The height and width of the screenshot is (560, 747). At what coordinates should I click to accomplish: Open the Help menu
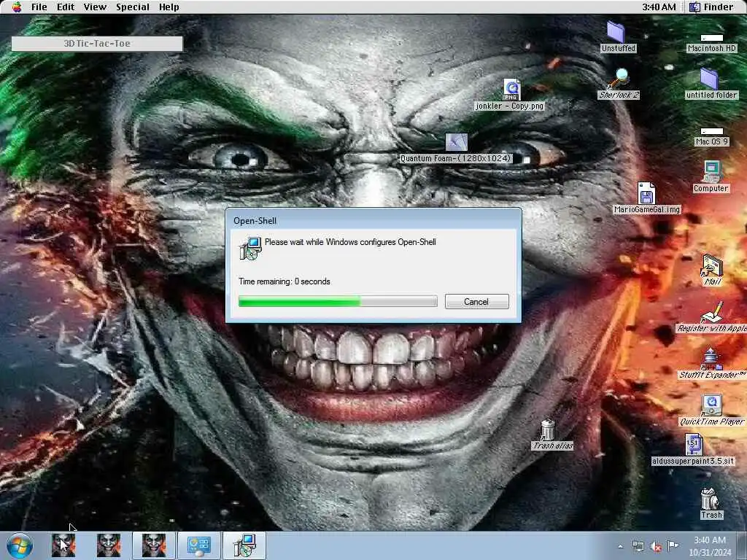[x=169, y=7]
